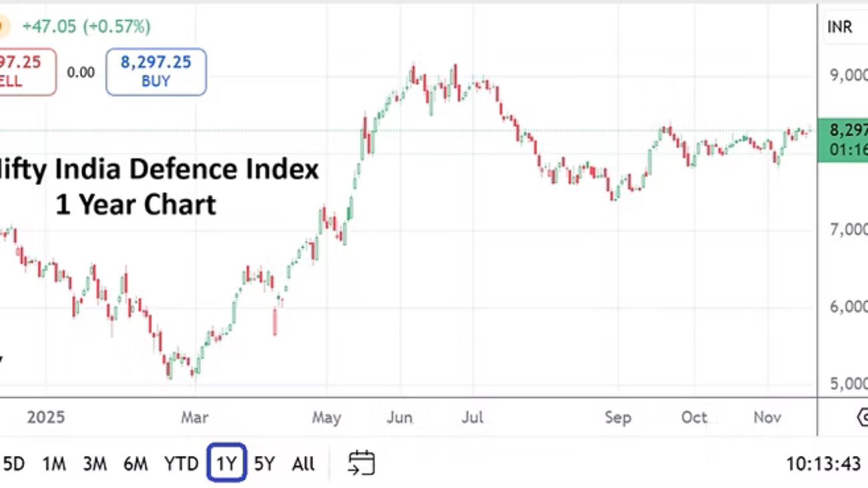Click the red SELL price button
Viewport: 868px width, 488px height.
point(27,71)
